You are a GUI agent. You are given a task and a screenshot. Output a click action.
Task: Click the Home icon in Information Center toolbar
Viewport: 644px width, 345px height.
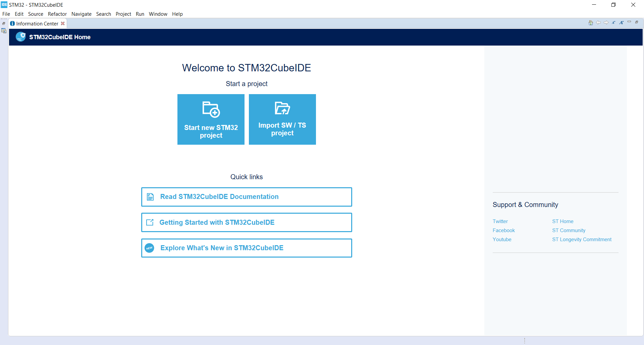tap(591, 23)
